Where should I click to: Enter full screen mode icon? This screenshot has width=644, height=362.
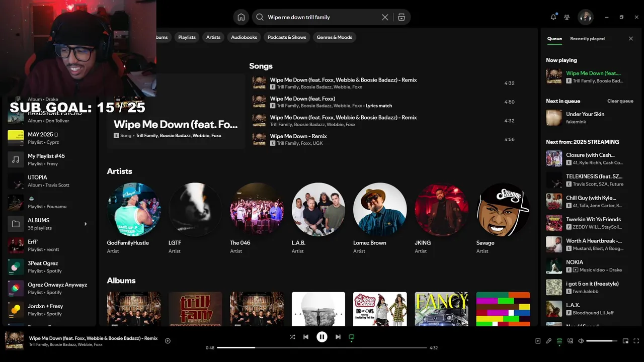[x=636, y=341]
